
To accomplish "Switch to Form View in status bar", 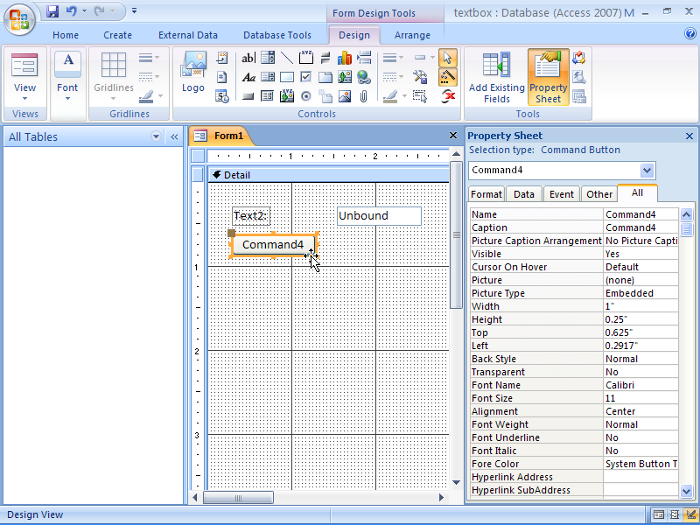I will click(x=658, y=515).
